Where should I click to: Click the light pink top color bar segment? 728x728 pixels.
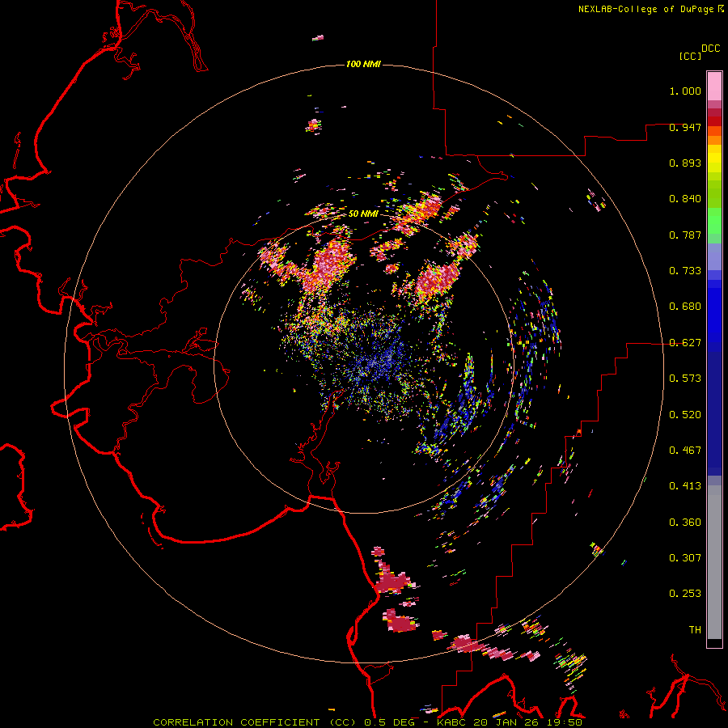(x=714, y=87)
